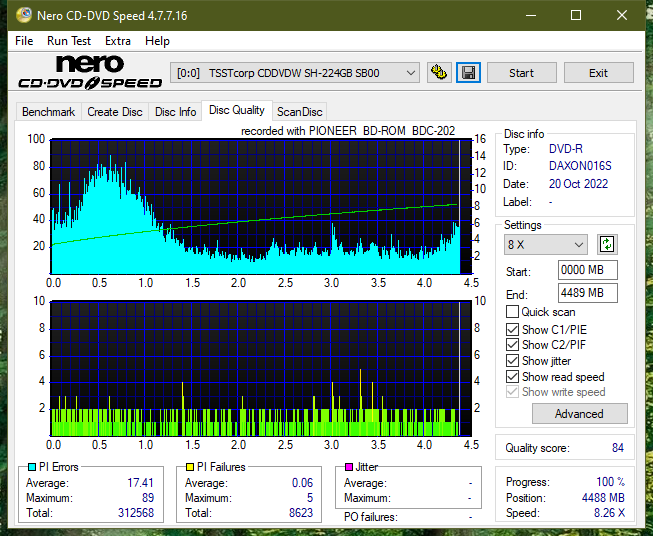653x536 pixels.
Task: Click the recorded with PIONEER BD-ROM caption
Action: click(348, 131)
